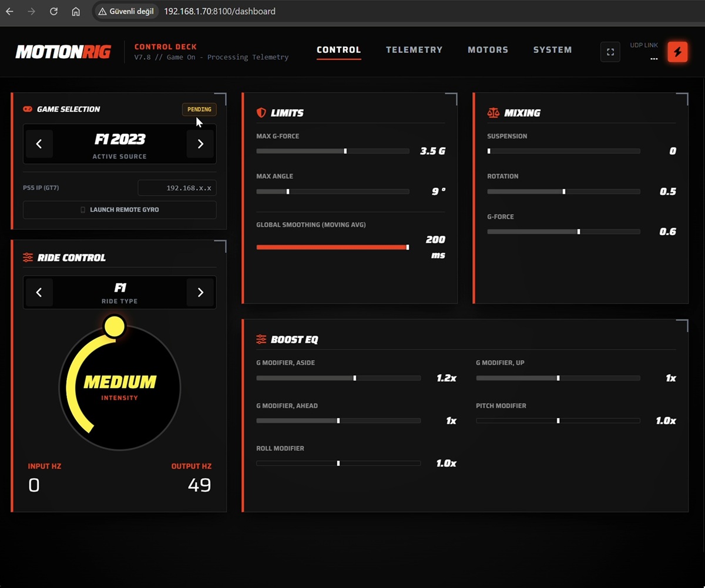Click the Launch Remote Gyro button
Viewport: 705px width, 588px height.
pos(119,210)
